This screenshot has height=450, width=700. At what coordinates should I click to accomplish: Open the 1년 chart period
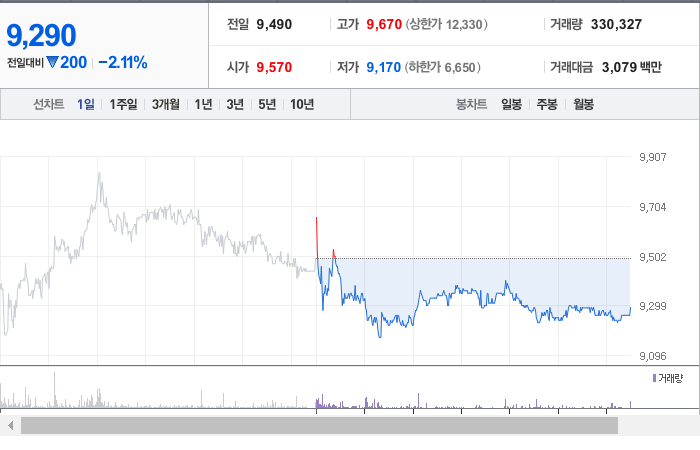pyautogui.click(x=203, y=104)
